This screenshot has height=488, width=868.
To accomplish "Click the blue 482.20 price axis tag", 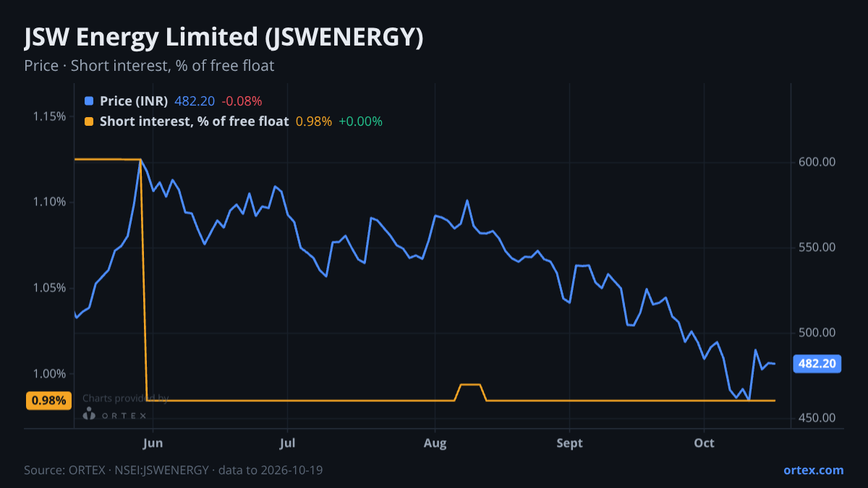I will point(817,363).
